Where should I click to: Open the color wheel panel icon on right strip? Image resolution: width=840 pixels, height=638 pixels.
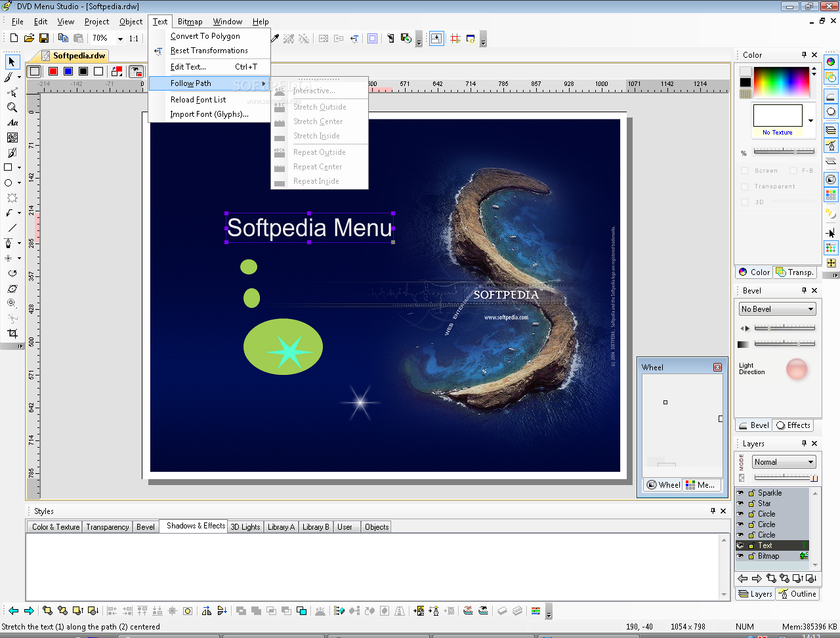point(831,62)
